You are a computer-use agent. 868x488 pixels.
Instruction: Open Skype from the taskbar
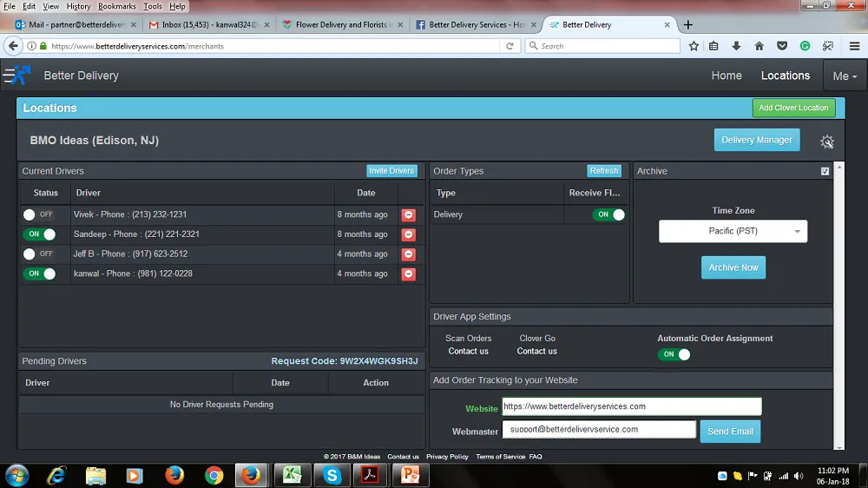pyautogui.click(x=331, y=475)
